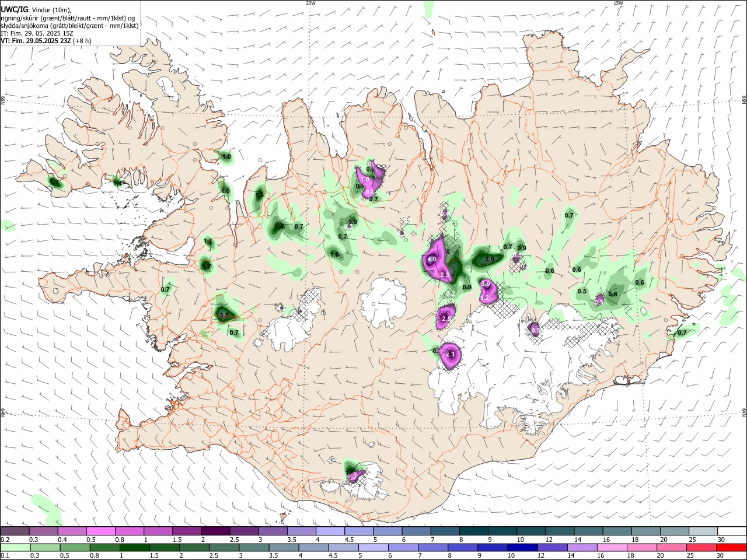Screen dimensions: 747x560
Task: Click the 3.0 precipitation value on map
Action: [490, 259]
